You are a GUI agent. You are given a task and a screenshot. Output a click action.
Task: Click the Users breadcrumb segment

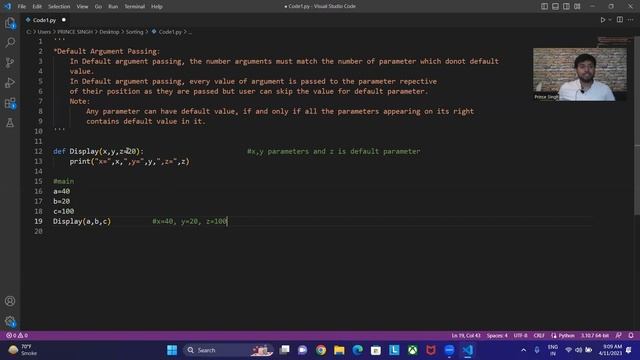pyautogui.click(x=44, y=32)
